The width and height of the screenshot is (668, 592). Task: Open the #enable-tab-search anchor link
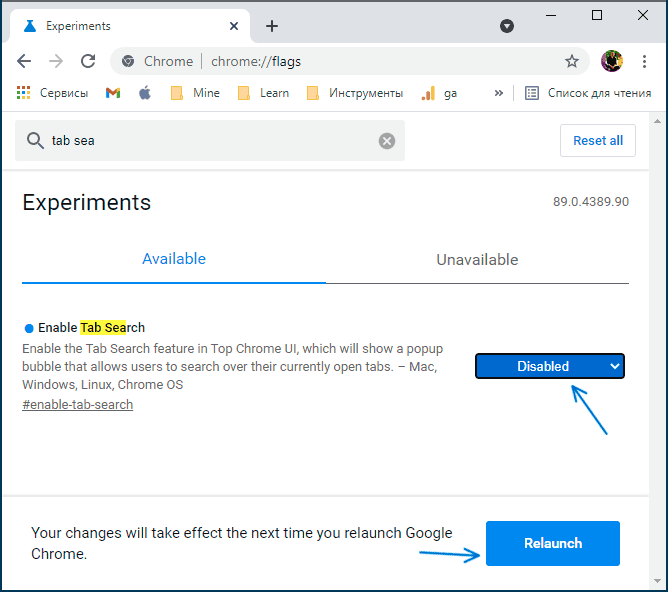pos(78,404)
